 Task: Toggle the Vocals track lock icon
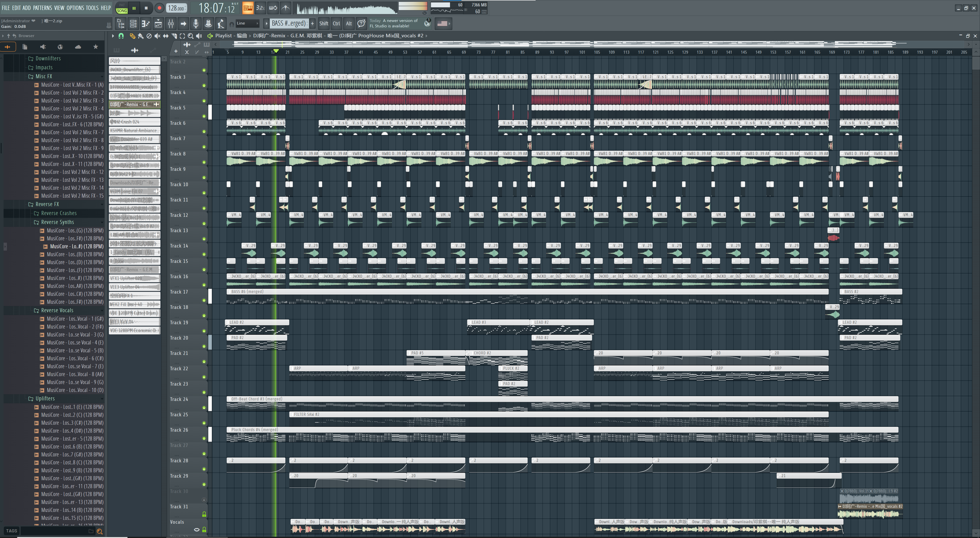[x=204, y=530]
